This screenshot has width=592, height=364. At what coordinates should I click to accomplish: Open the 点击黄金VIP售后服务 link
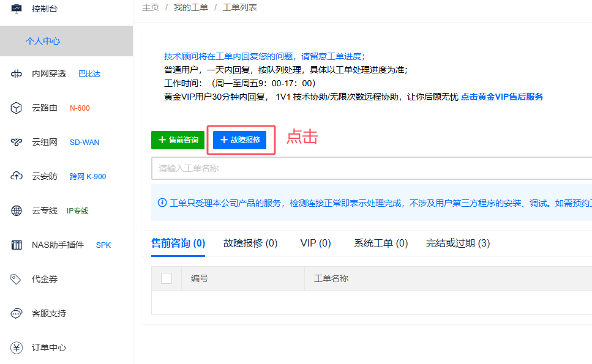coord(501,97)
